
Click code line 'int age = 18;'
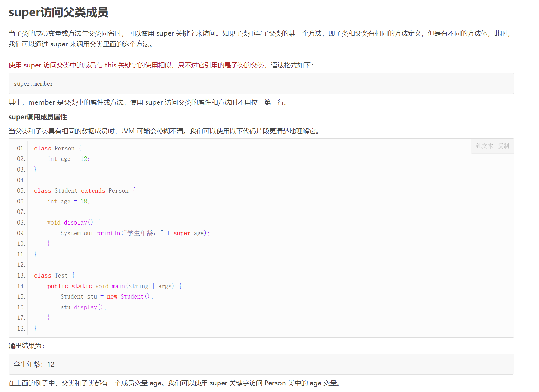(x=69, y=201)
